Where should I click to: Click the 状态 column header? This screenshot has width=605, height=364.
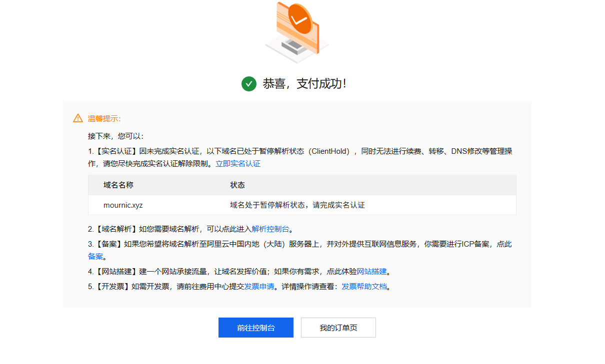point(237,185)
